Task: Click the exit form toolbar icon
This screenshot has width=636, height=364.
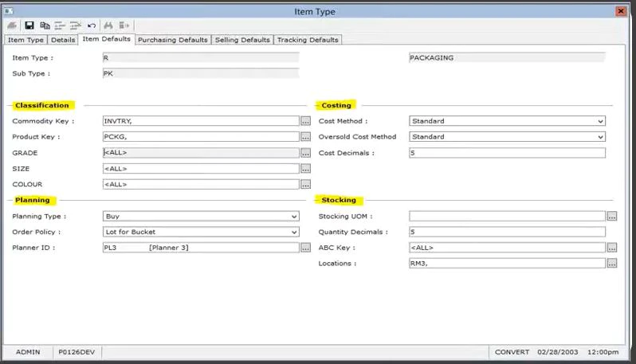Action: point(124,25)
